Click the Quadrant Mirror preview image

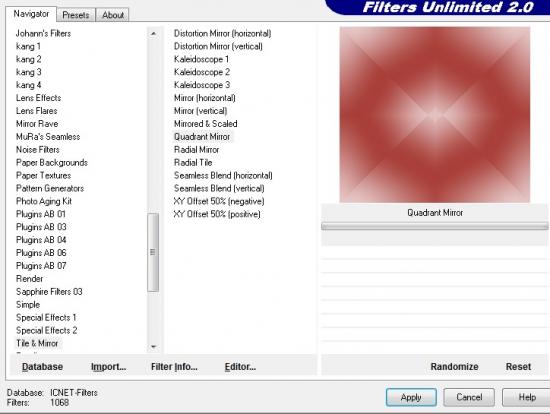435,115
